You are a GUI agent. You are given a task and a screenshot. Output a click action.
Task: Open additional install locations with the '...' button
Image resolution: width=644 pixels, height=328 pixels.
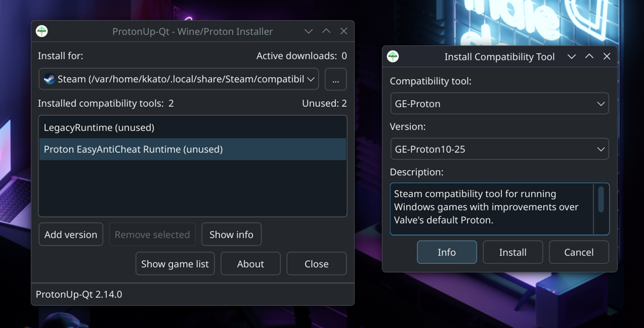[x=335, y=78]
